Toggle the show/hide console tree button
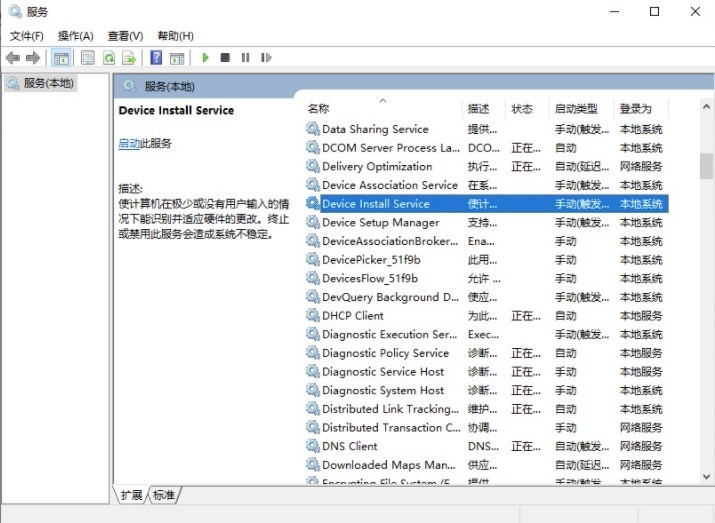This screenshot has width=715, height=523. click(62, 58)
